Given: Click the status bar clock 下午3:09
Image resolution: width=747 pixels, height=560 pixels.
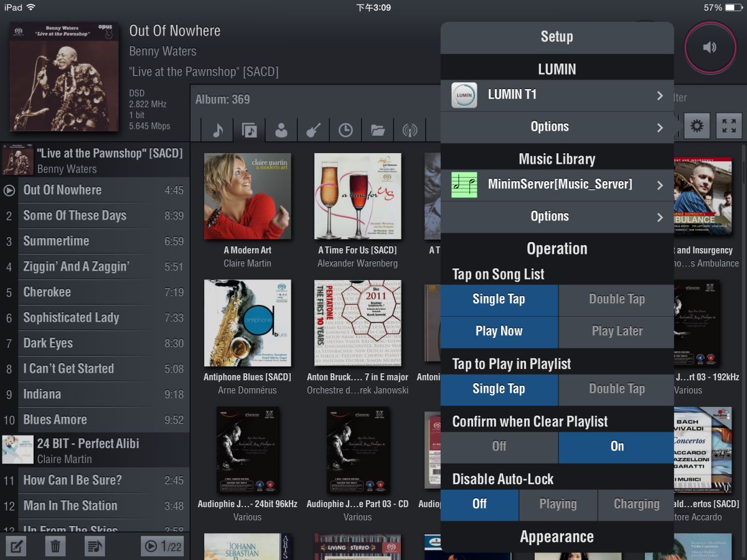Looking at the screenshot, I should [x=374, y=7].
